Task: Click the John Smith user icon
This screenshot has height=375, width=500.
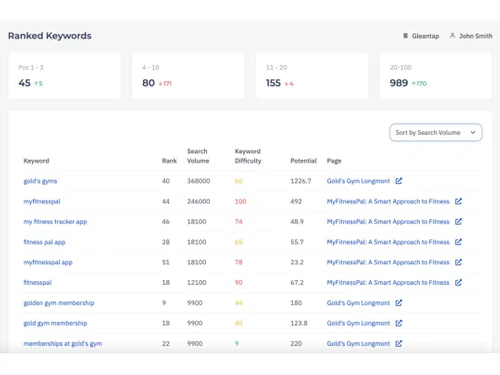Action: 452,36
